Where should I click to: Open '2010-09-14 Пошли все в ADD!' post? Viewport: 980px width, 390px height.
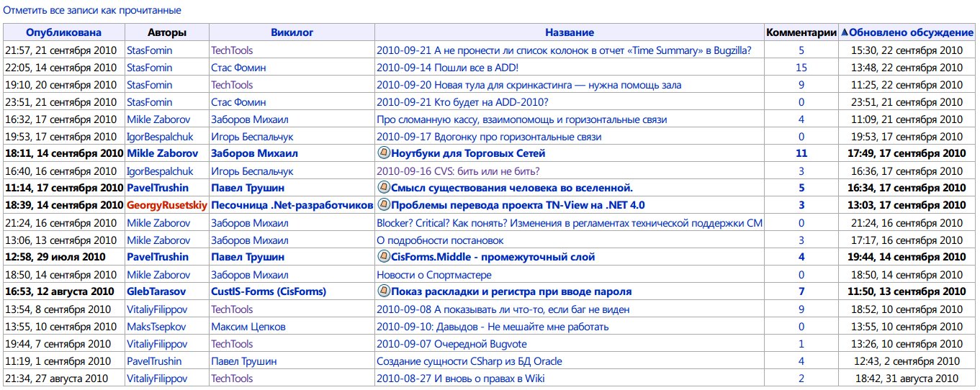446,68
